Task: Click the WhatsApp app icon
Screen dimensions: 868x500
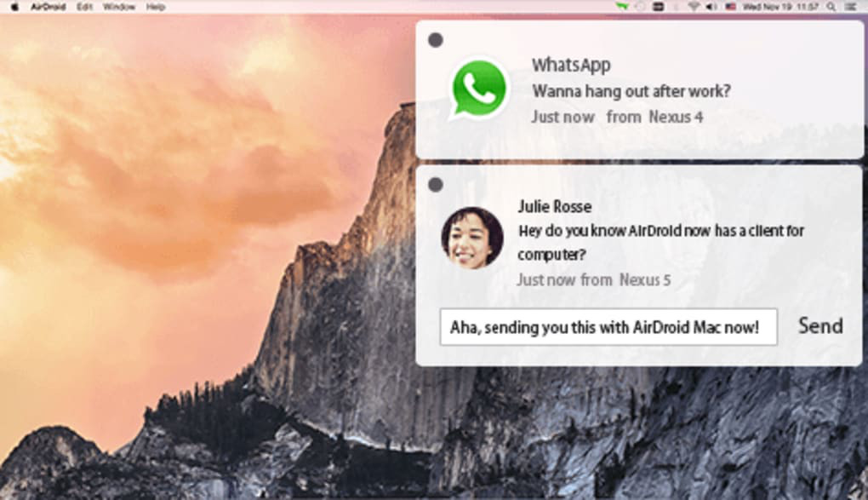Action: (479, 89)
